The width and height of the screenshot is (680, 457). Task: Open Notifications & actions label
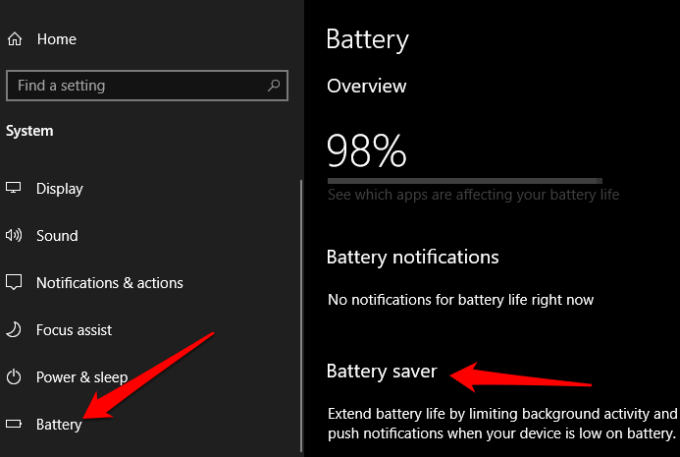109,283
